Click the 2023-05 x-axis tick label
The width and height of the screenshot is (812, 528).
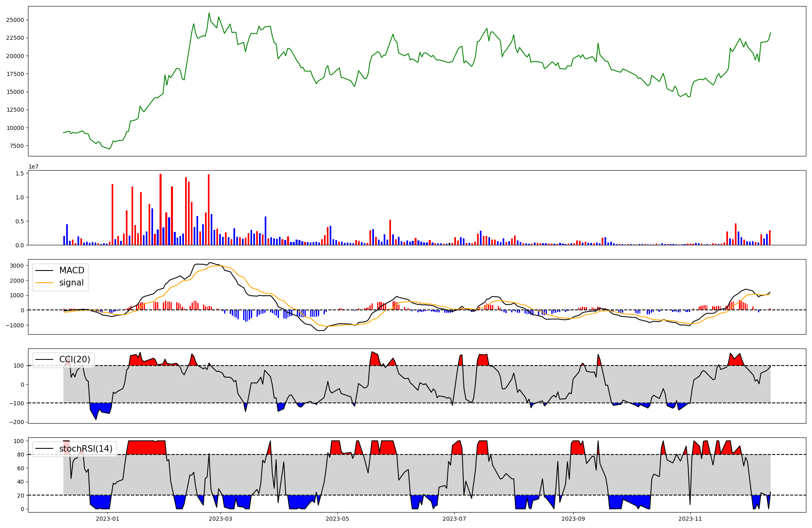[x=337, y=519]
